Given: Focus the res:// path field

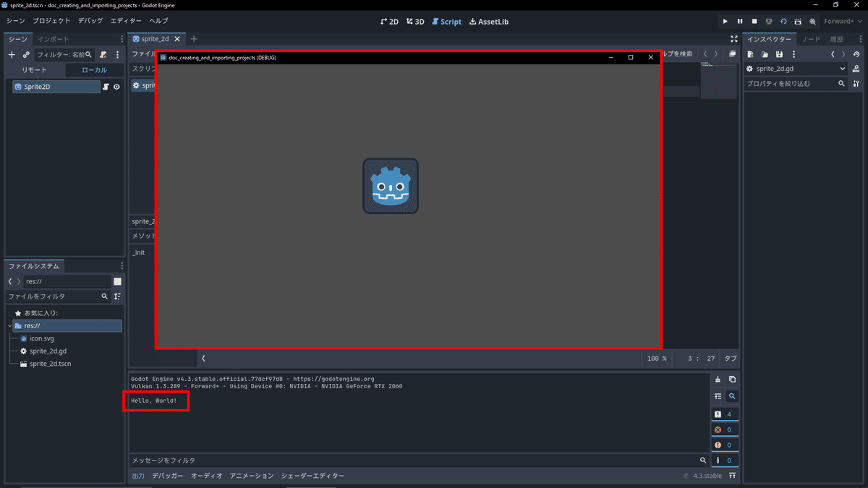Looking at the screenshot, I should pyautogui.click(x=67, y=281).
